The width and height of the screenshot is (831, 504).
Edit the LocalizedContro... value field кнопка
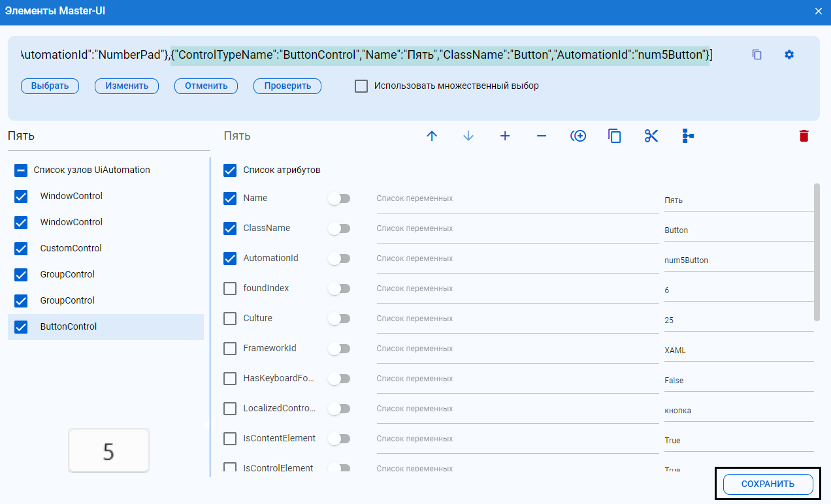click(x=739, y=411)
